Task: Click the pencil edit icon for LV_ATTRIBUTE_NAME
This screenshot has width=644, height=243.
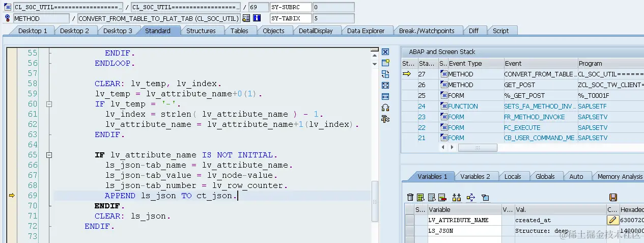Action: coord(613,220)
